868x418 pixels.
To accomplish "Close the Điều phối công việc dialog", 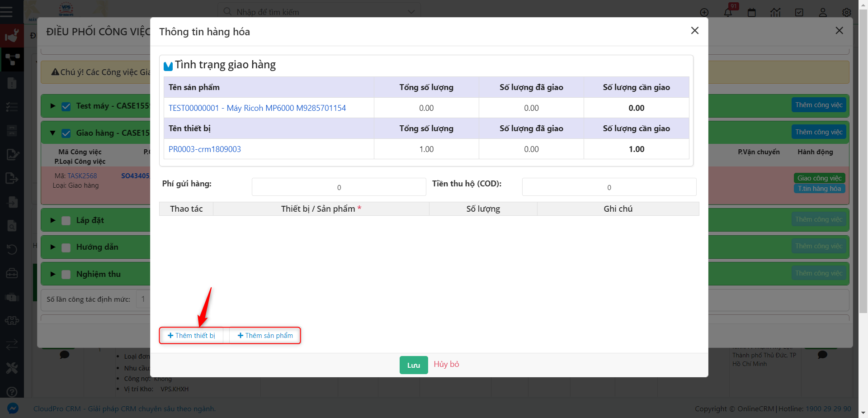I will 840,30.
